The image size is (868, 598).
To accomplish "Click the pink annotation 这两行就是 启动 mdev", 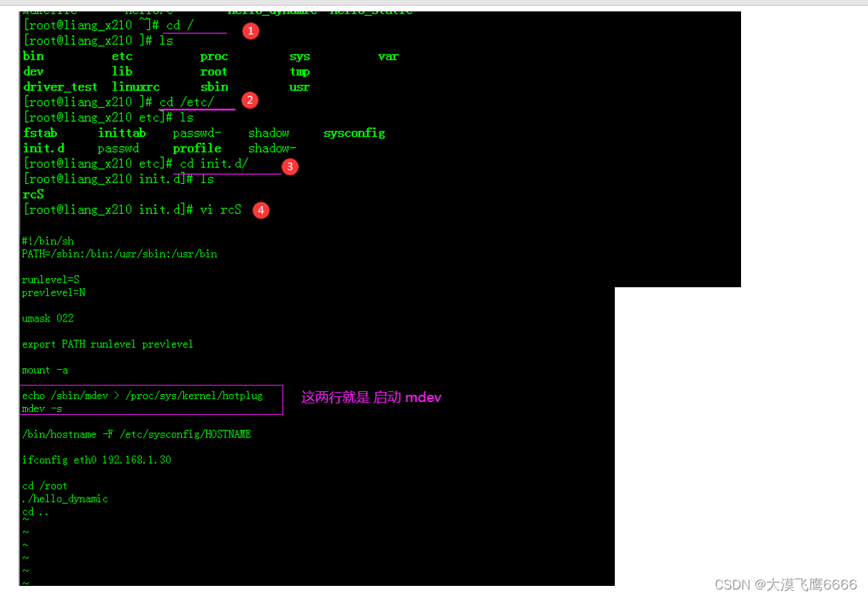I will pos(371,397).
